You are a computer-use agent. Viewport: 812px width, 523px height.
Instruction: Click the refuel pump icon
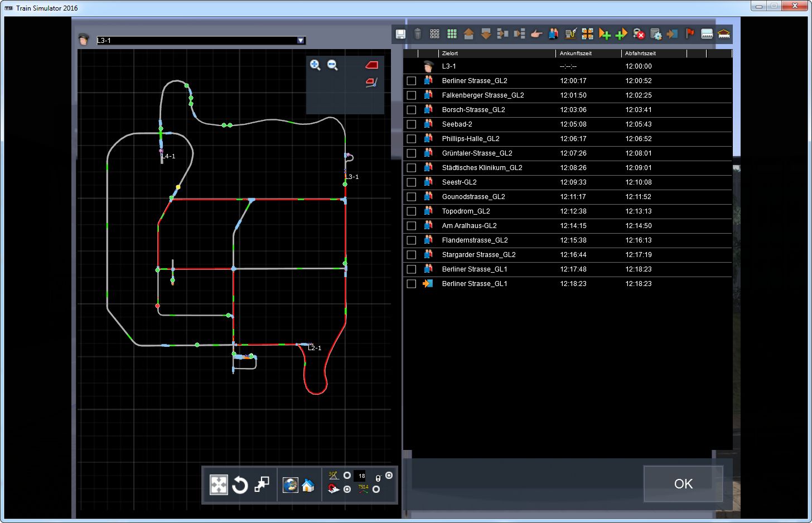570,34
